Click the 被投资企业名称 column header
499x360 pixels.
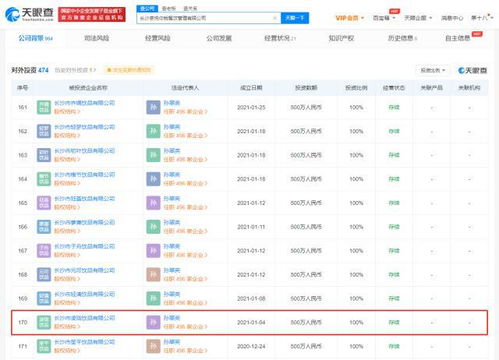point(88,88)
